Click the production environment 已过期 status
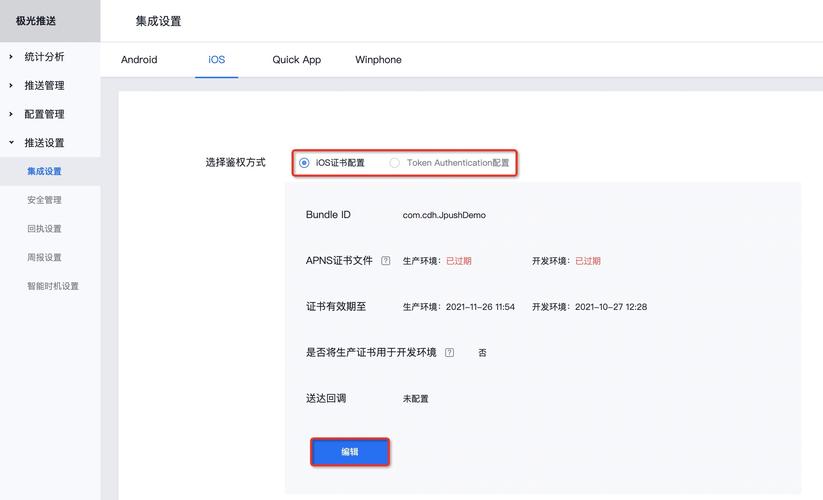The image size is (823, 500). pyautogui.click(x=459, y=261)
